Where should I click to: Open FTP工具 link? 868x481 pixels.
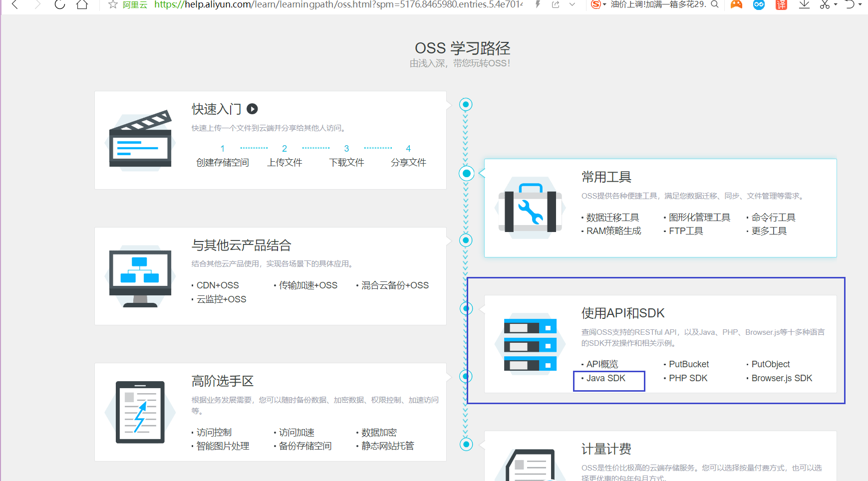(x=686, y=231)
